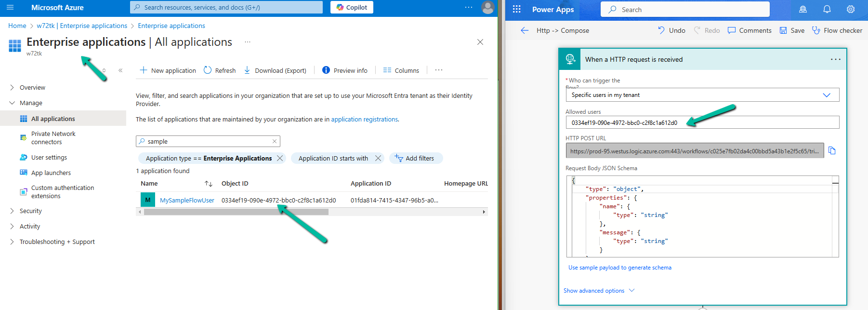Open Power Apps settings gear
This screenshot has width=868, height=310.
point(851,9)
